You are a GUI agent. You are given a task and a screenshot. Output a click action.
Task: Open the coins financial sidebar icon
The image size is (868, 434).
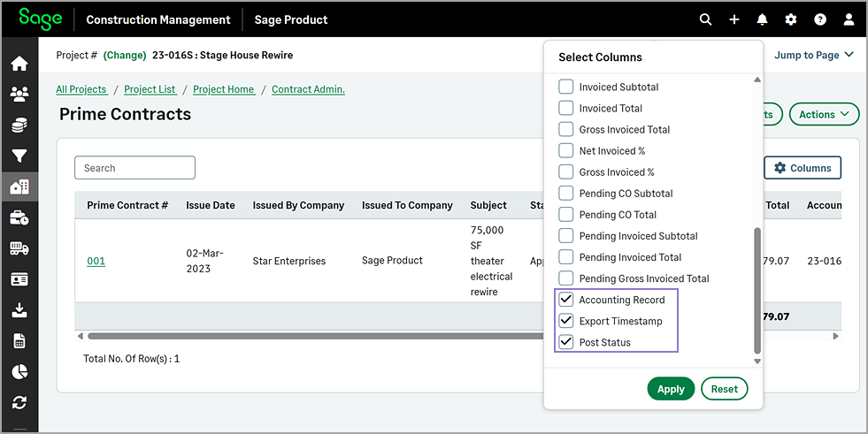[19, 126]
